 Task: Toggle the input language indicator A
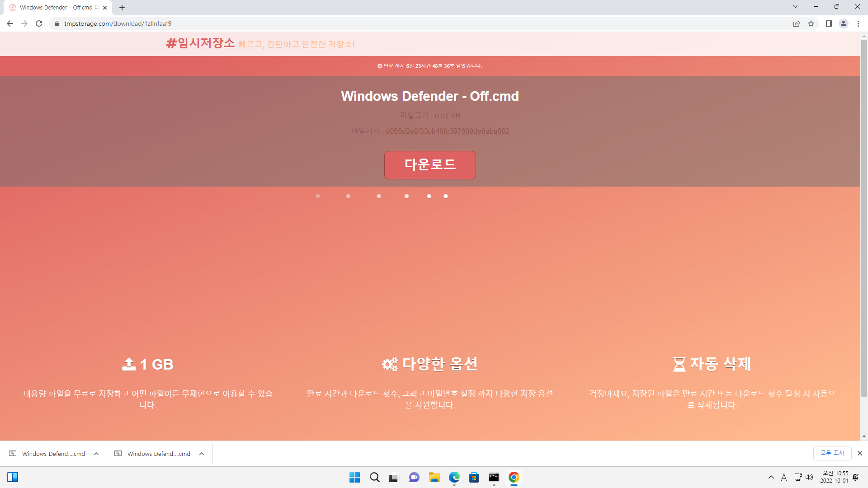click(784, 477)
